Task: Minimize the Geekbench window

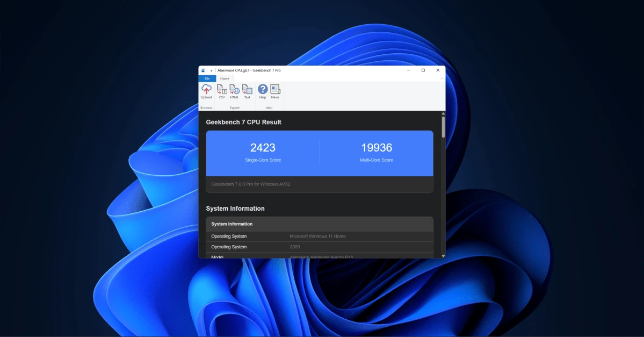Action: 408,70
